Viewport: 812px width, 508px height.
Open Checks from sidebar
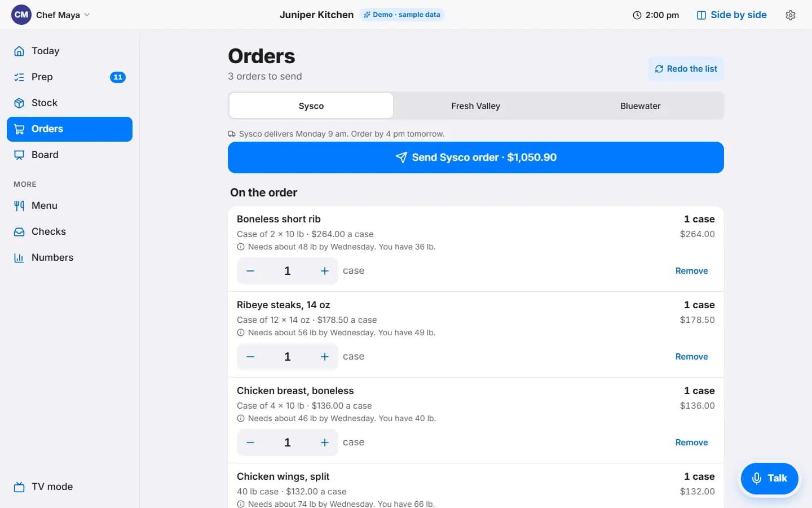tap(69, 231)
